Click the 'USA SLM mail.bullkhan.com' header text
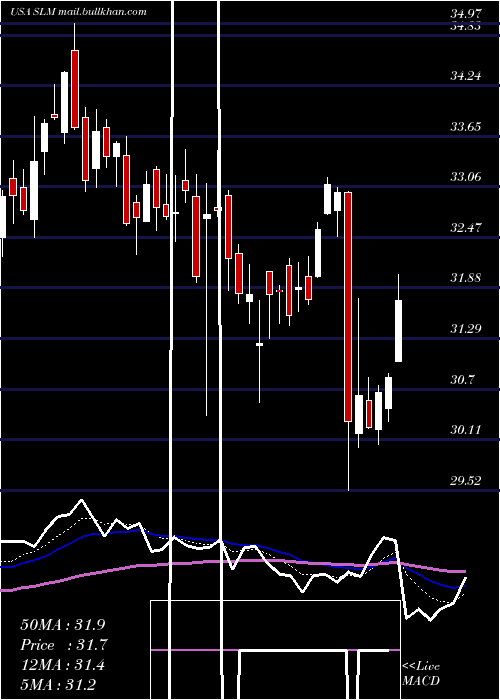 click(78, 12)
